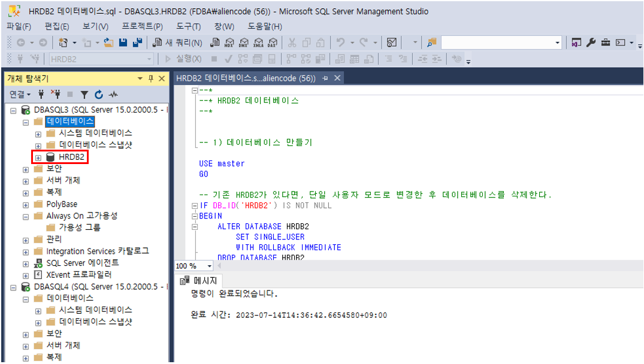The height and width of the screenshot is (364, 644).
Task: Open the Toolbox briefcase icon
Action: (606, 43)
